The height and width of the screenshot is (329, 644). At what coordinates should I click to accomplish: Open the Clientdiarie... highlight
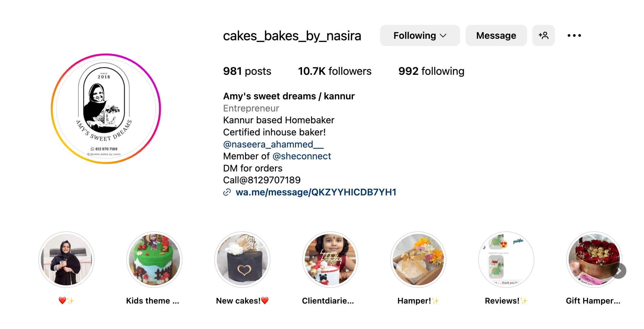(x=330, y=260)
